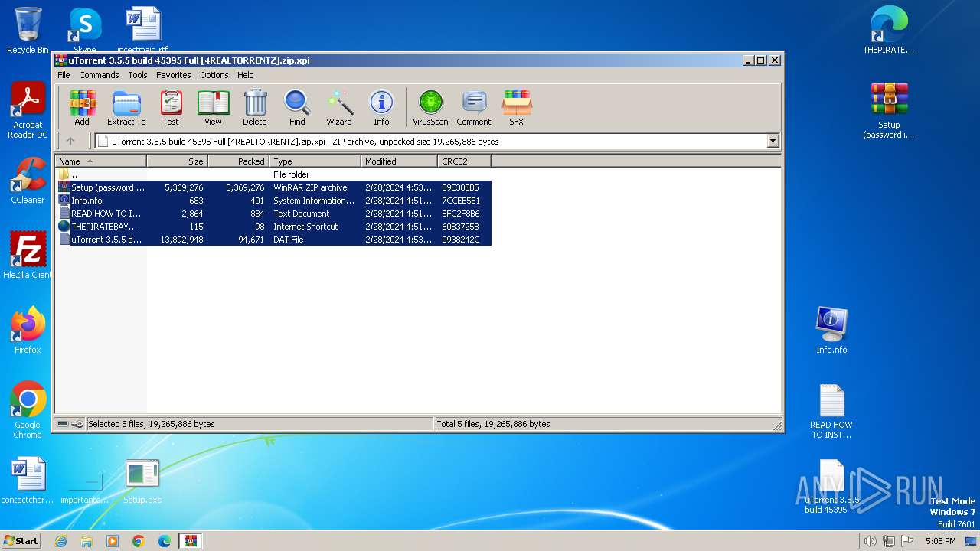Select the parent folder '..' row

pos(274,174)
